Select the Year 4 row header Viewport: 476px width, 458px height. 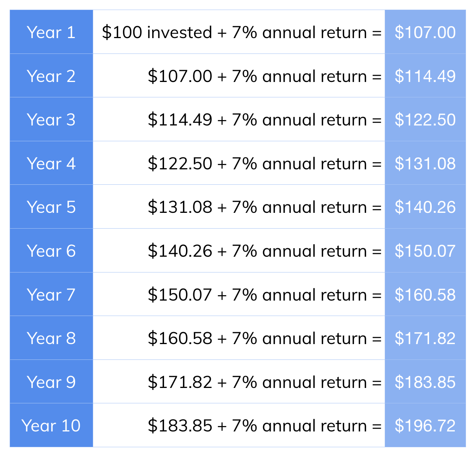pyautogui.click(x=51, y=163)
